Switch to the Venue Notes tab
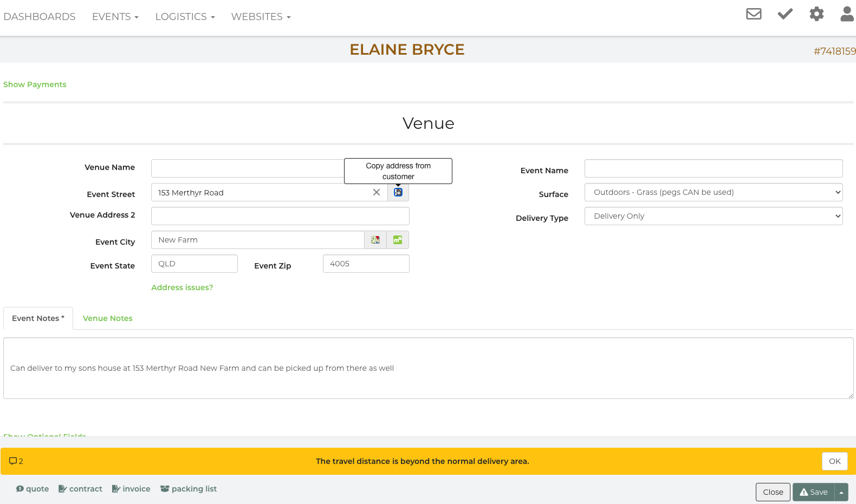Image resolution: width=856 pixels, height=504 pixels. pos(107,318)
